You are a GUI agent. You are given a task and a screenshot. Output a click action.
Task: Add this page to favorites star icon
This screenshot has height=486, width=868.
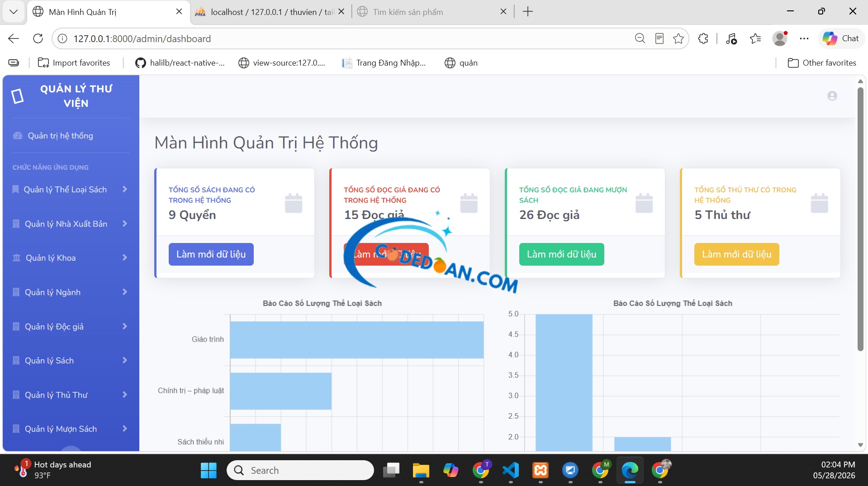[x=678, y=38]
